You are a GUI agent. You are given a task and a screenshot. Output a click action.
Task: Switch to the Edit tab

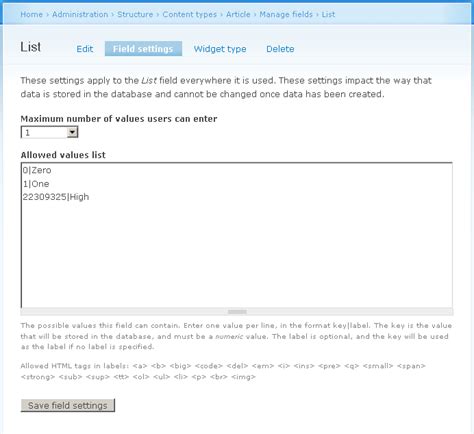pyautogui.click(x=85, y=49)
